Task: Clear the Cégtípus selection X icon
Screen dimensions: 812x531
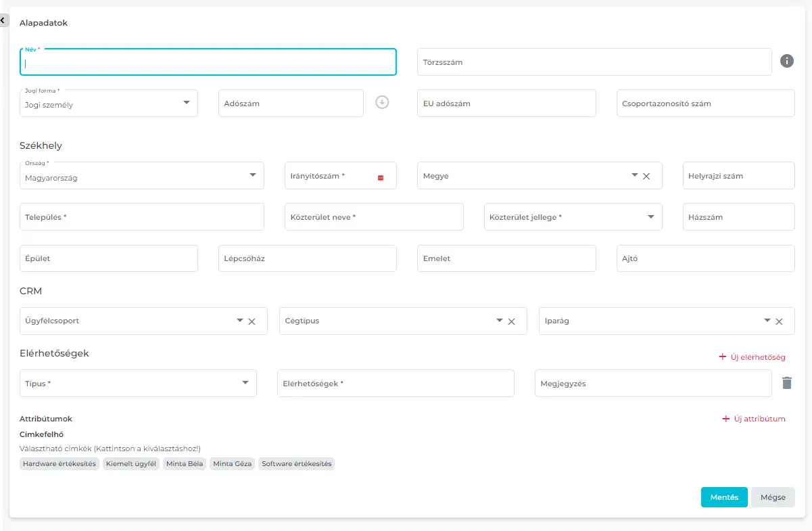Action: [512, 321]
